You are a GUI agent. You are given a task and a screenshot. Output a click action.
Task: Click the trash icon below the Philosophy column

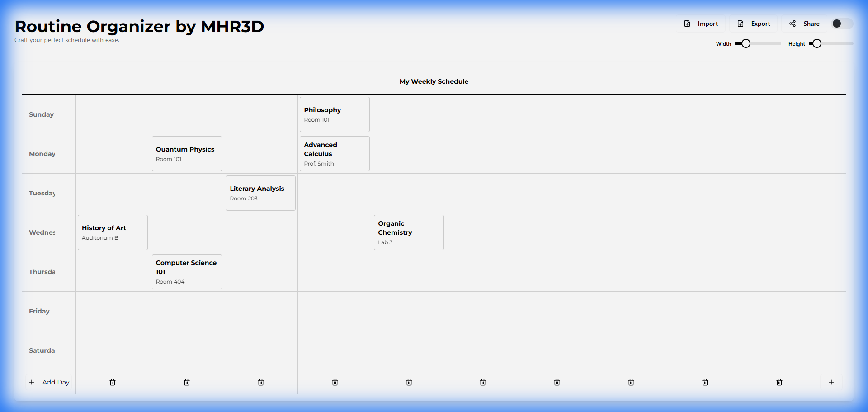[335, 382]
